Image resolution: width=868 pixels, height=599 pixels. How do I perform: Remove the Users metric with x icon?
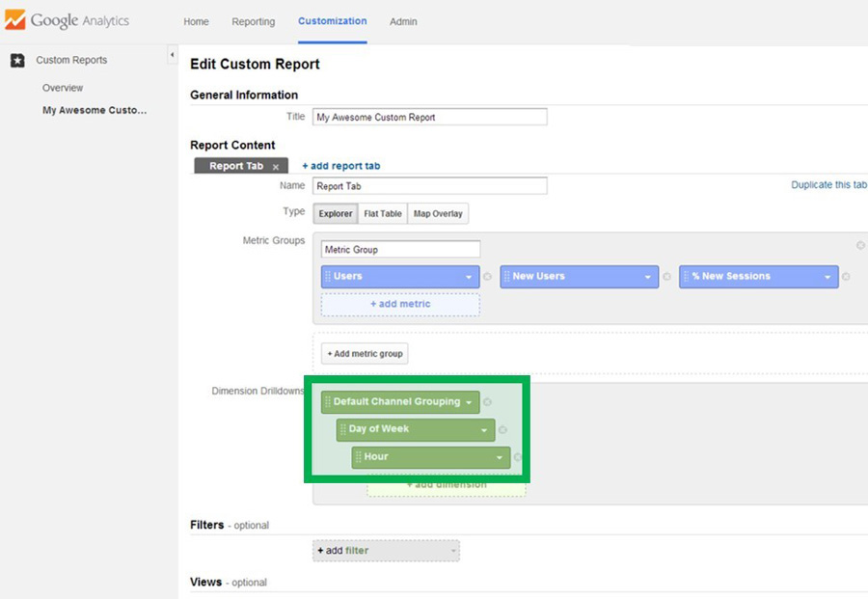(487, 277)
